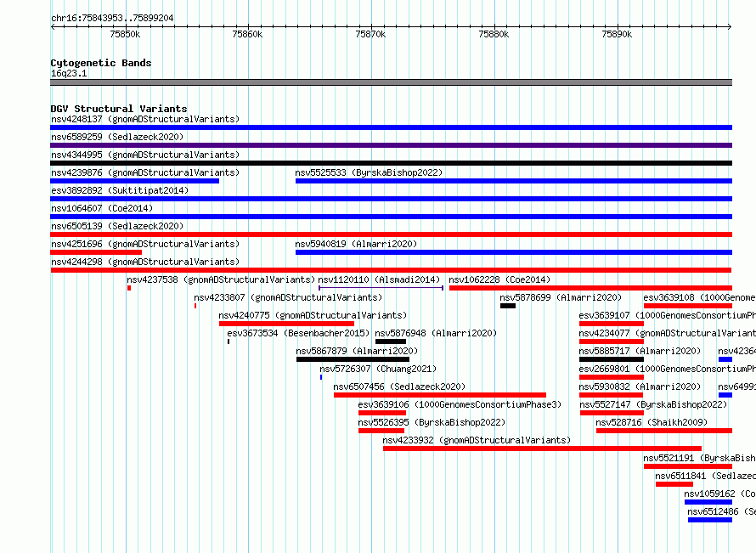Open esv3639108 1000Genomes variant label
This screenshot has height=553, width=756.
[x=700, y=297]
